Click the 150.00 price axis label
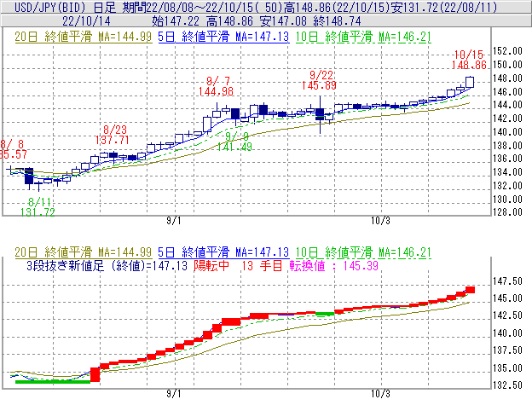Viewport: 532px width, 405px height. click(x=507, y=65)
